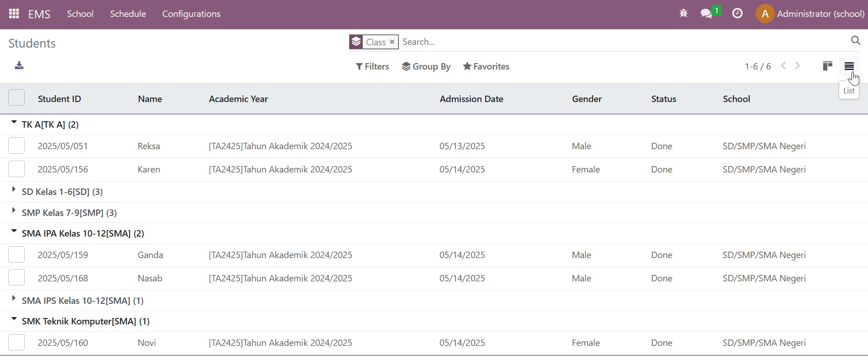
Task: Click Ganda's Done status cell
Action: pyautogui.click(x=662, y=255)
